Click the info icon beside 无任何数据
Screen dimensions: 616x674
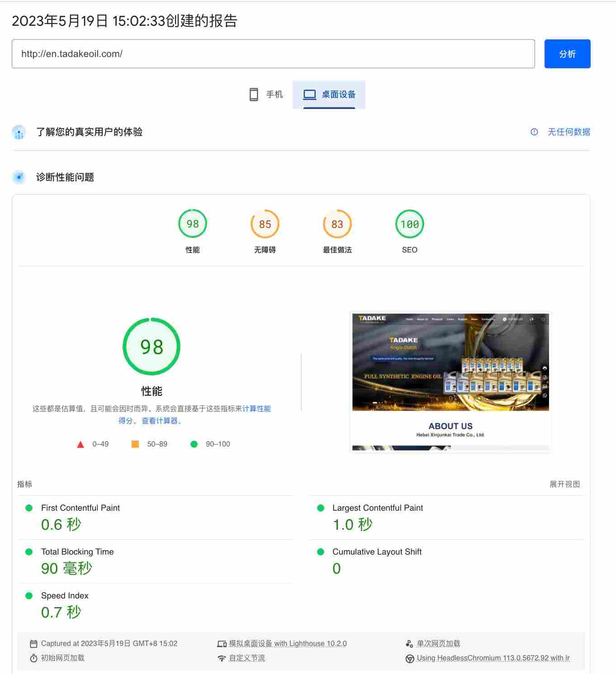(534, 132)
